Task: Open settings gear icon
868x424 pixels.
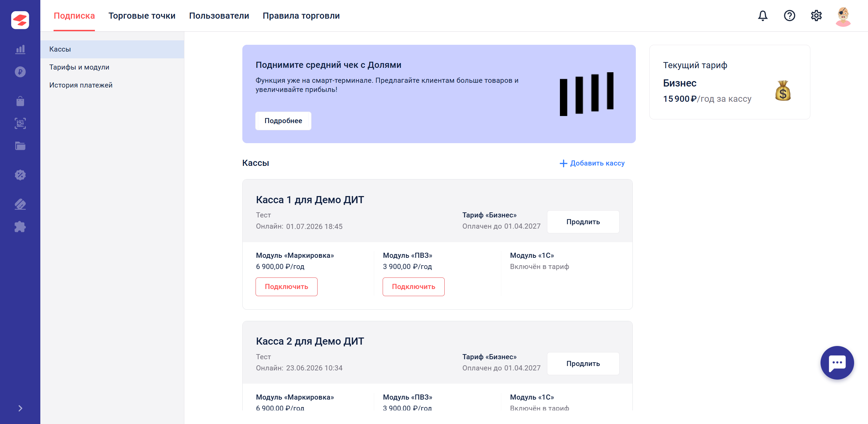Action: click(816, 16)
